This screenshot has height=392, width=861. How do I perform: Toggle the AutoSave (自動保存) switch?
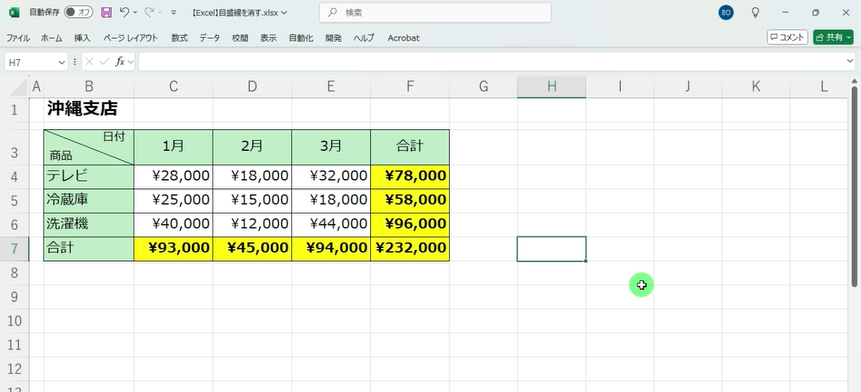click(x=79, y=12)
